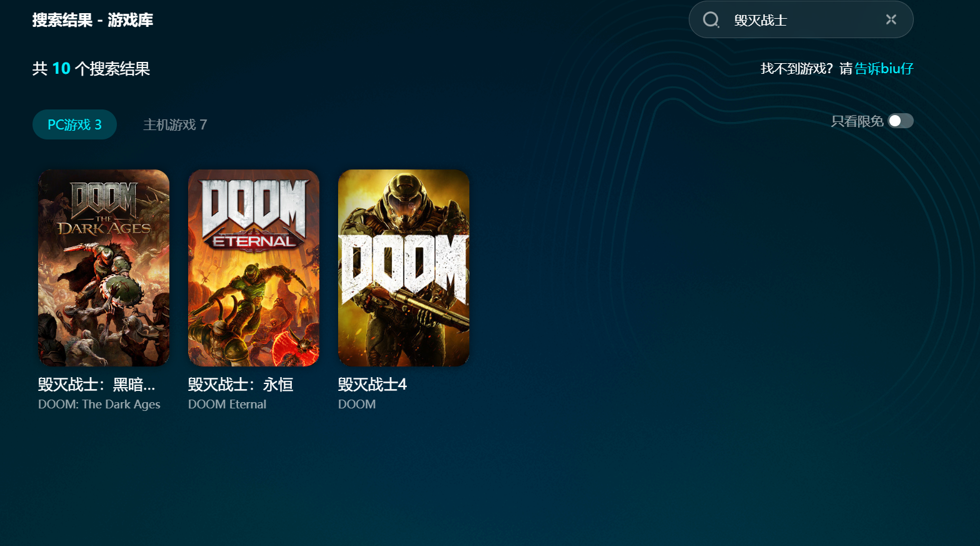Open the DOOM Eternal cover art
Viewport: 980px width, 546px height.
254,268
